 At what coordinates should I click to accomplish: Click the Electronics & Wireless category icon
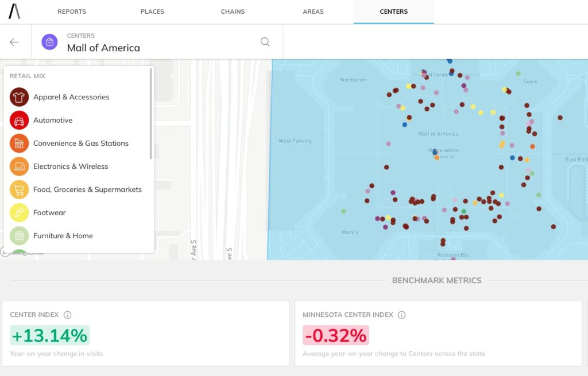19,166
